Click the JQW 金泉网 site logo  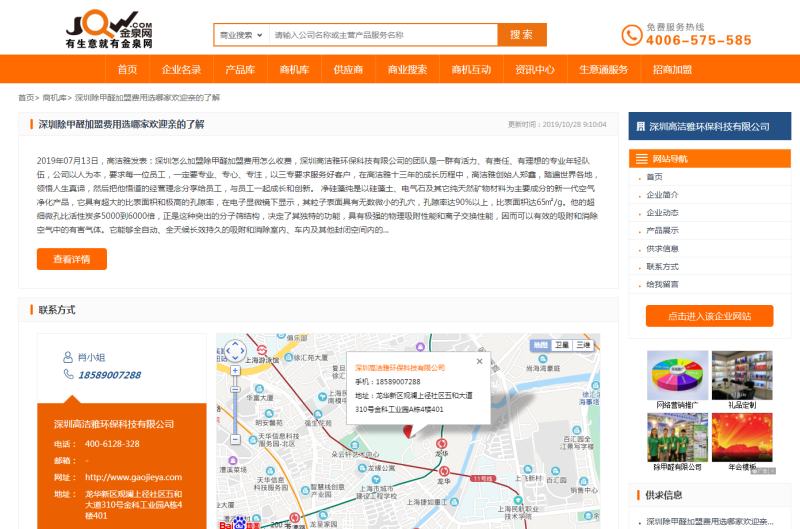click(109, 30)
